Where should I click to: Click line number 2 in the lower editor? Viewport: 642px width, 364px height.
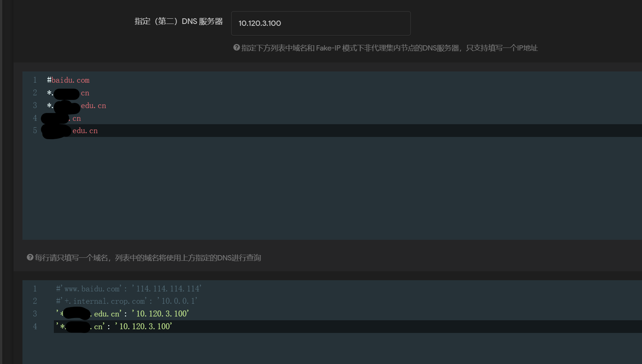(x=35, y=301)
